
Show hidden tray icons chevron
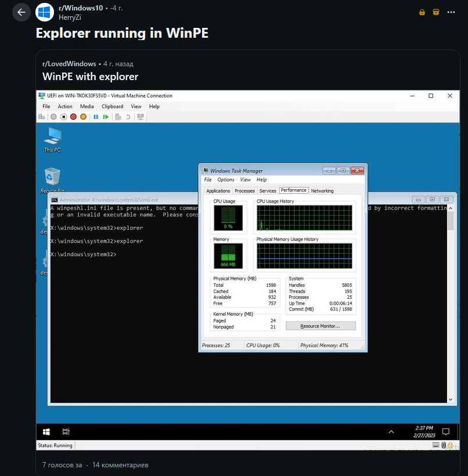point(391,432)
